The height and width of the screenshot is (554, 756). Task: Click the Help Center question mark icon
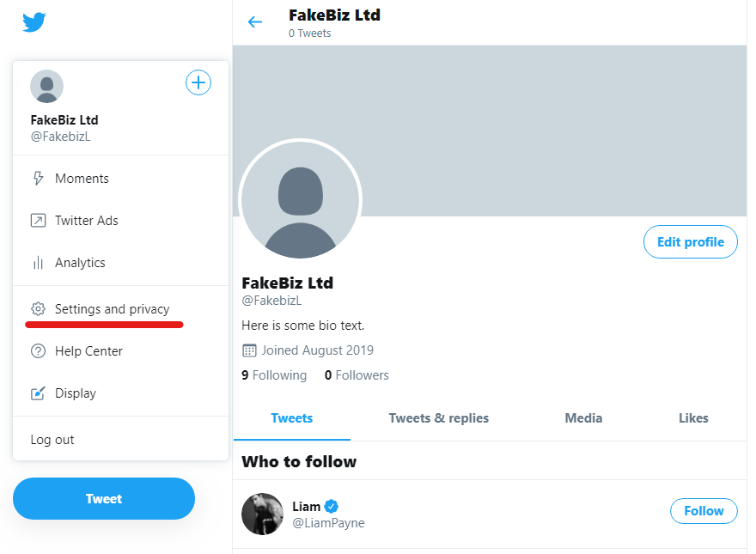tap(36, 350)
